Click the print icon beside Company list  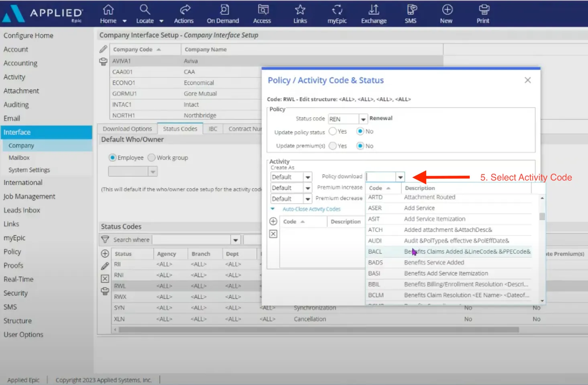(103, 61)
